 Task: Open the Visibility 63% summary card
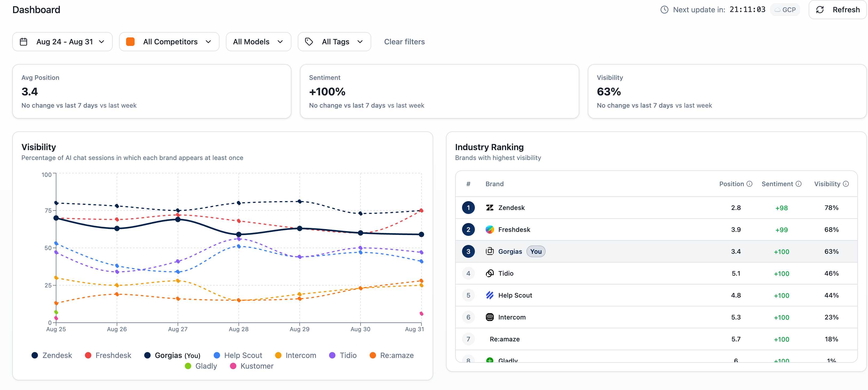727,91
